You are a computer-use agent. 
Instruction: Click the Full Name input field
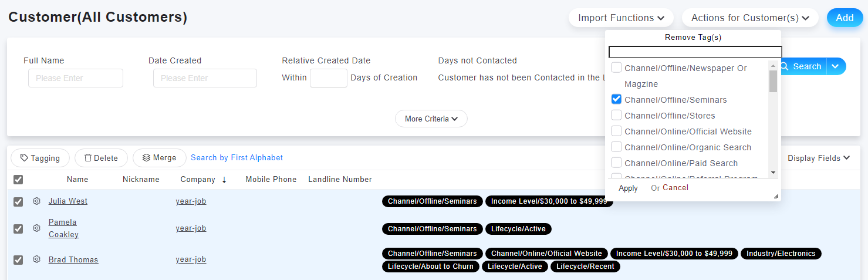click(76, 78)
